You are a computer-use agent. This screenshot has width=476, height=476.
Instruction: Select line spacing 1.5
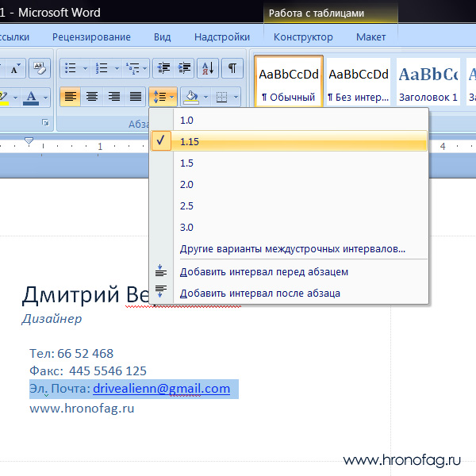289,163
